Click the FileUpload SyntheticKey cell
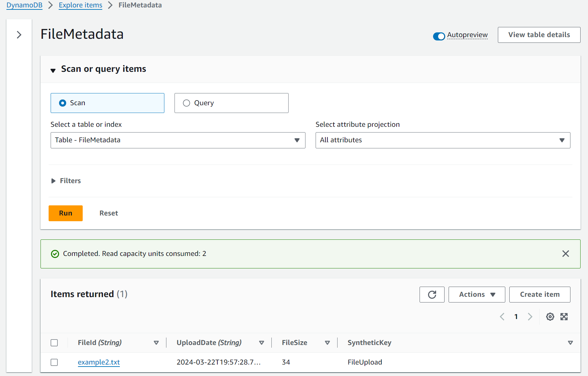 click(x=365, y=362)
